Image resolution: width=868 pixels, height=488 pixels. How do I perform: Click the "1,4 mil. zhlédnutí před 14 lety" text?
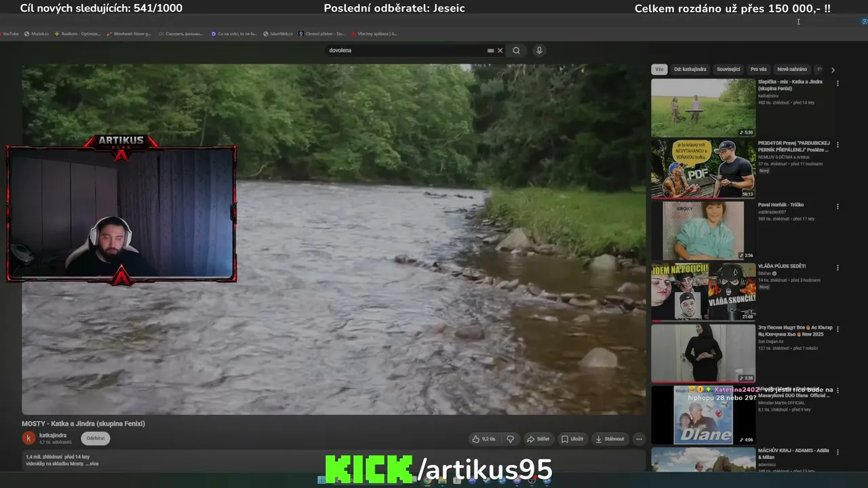58,457
